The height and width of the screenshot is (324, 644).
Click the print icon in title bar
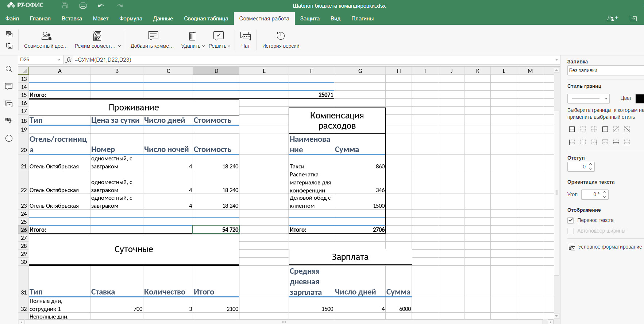pyautogui.click(x=83, y=6)
